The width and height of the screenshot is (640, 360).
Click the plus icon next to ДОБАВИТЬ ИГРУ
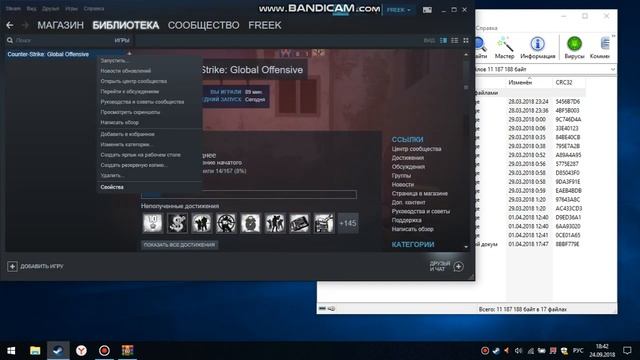coord(12,267)
